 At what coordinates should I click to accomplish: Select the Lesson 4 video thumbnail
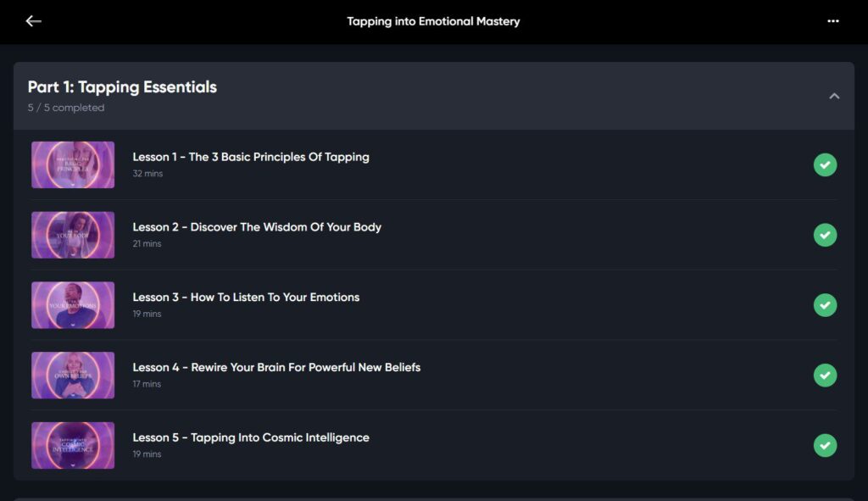coord(73,375)
